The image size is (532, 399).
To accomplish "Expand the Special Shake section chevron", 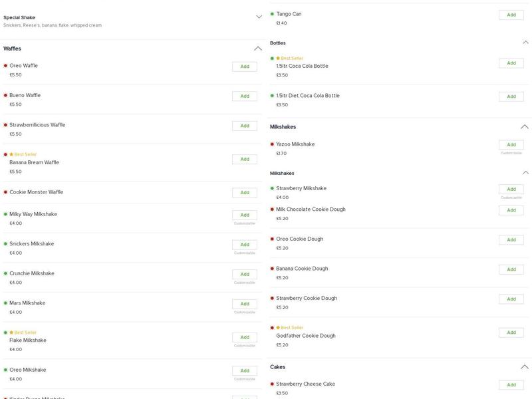I will pyautogui.click(x=259, y=17).
